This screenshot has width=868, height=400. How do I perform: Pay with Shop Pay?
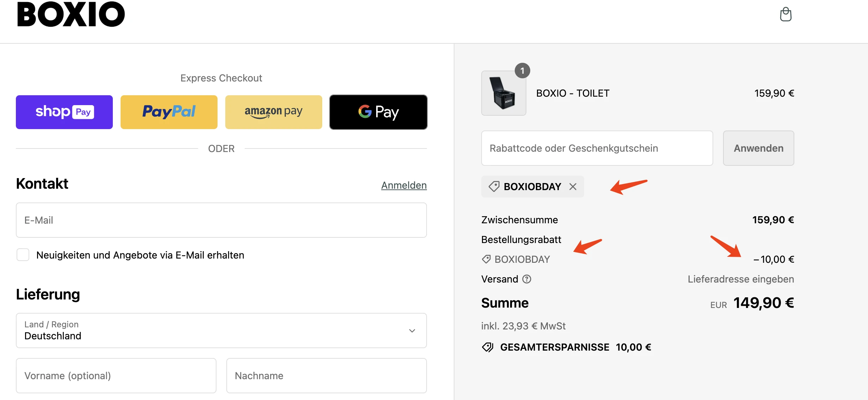pyautogui.click(x=64, y=112)
